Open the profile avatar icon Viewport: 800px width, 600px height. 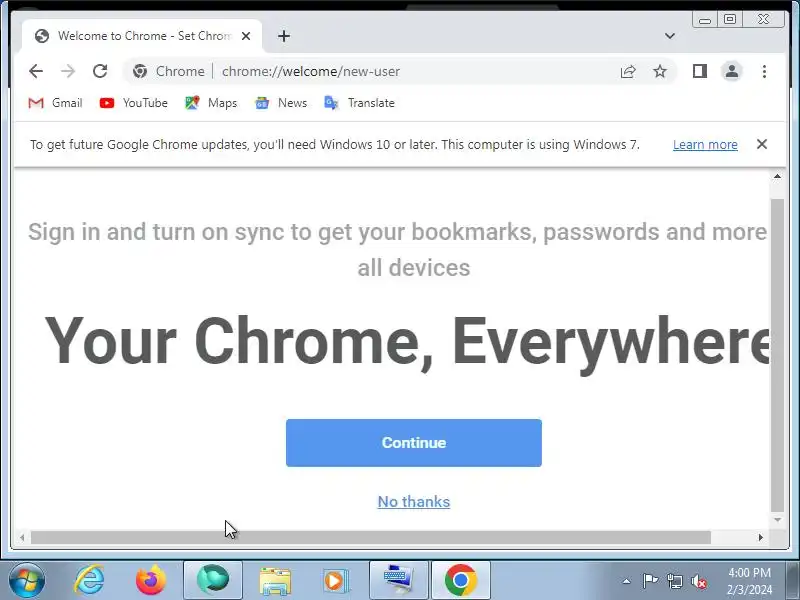(732, 71)
